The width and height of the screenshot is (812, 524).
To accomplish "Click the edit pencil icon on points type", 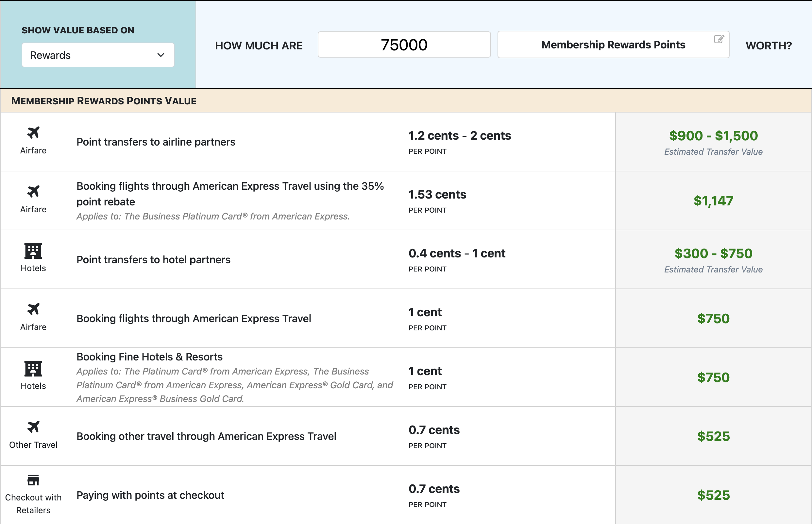I will point(719,39).
